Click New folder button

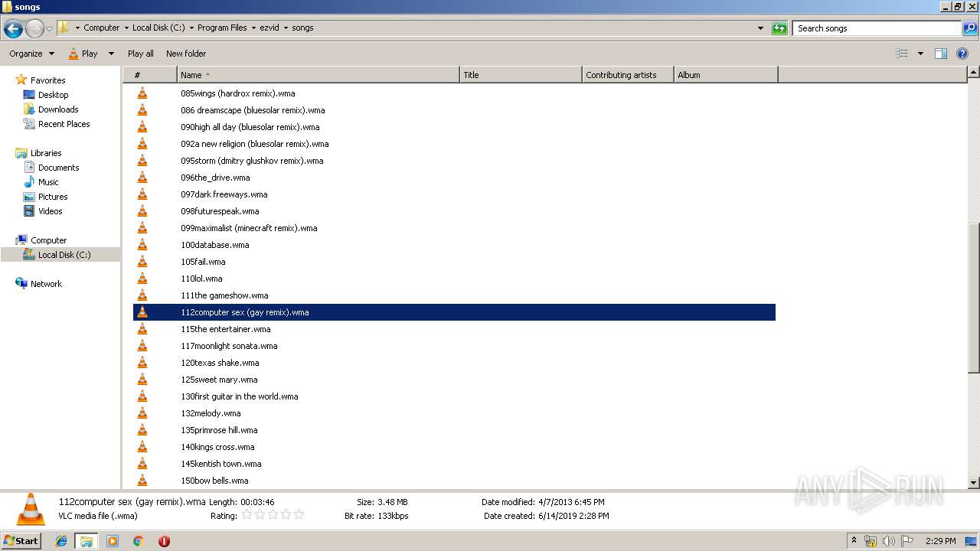(x=186, y=54)
